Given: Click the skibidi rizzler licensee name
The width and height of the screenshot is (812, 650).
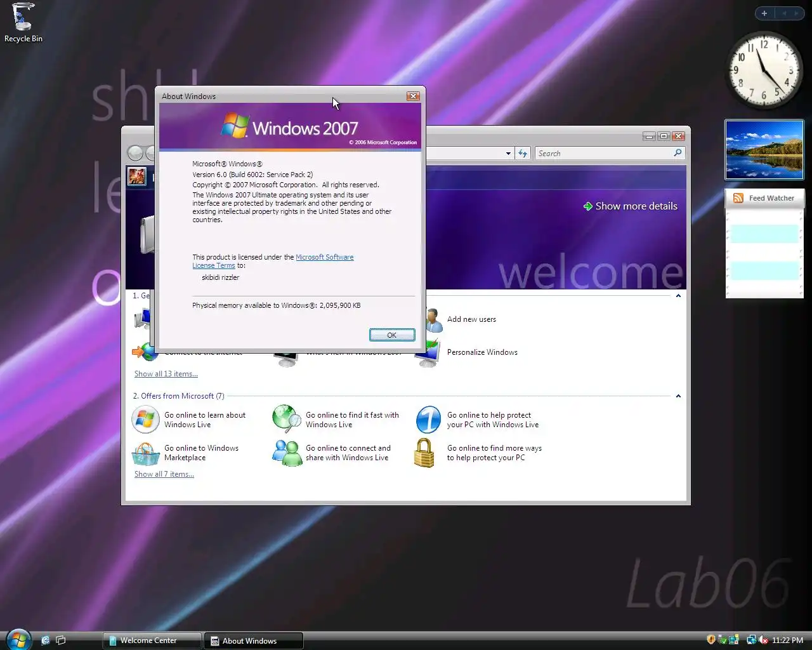Looking at the screenshot, I should click(220, 277).
